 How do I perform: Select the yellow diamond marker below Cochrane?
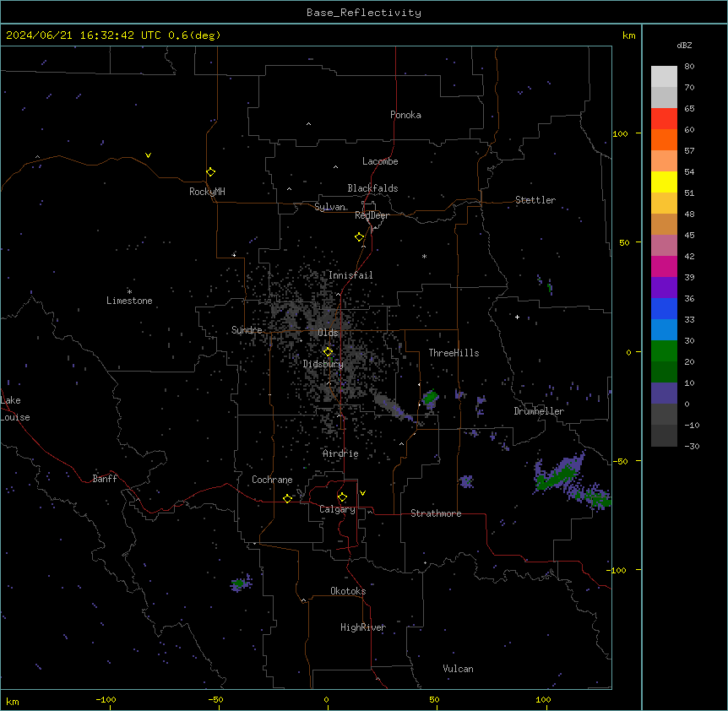(288, 498)
